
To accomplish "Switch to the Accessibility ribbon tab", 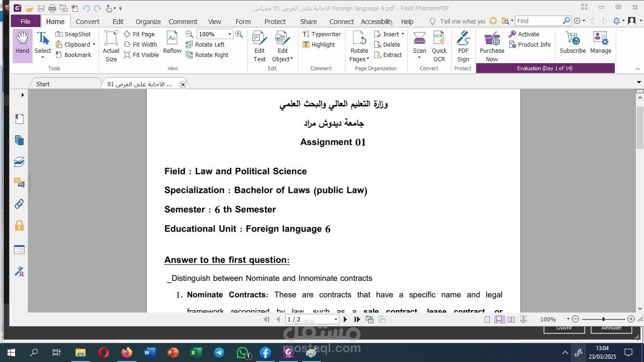I will 377,21.
